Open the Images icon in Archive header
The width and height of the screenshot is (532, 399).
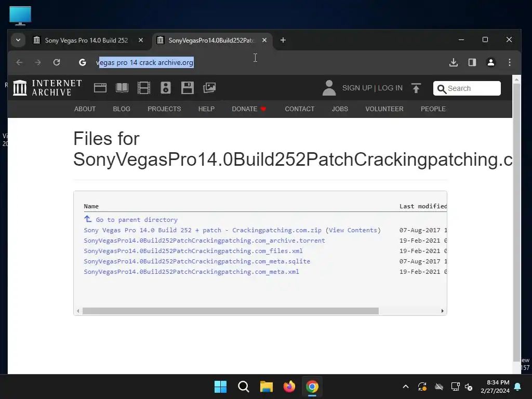tap(209, 88)
